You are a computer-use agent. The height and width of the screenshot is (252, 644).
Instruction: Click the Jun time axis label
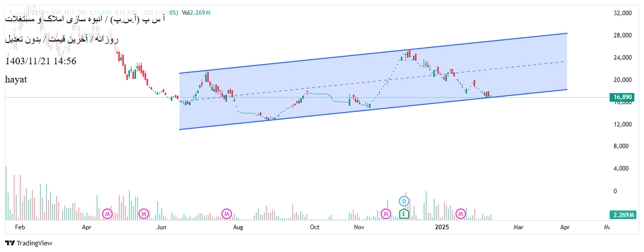point(161,228)
